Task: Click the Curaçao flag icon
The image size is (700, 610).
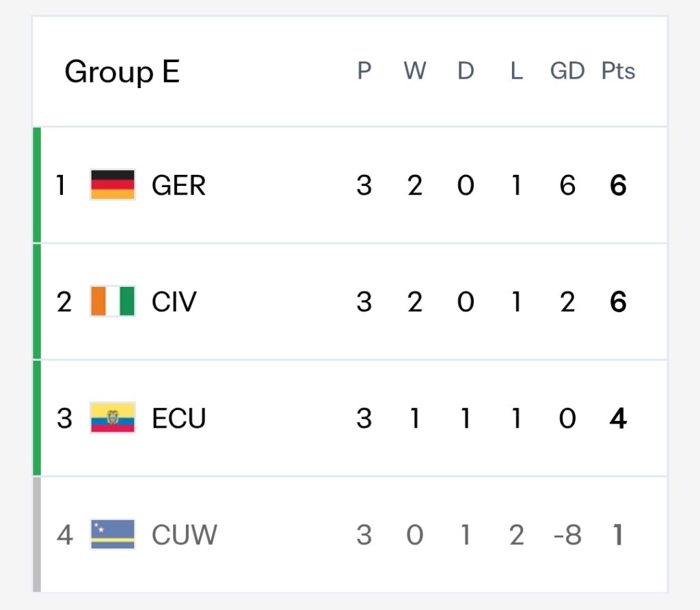Action: [x=113, y=534]
